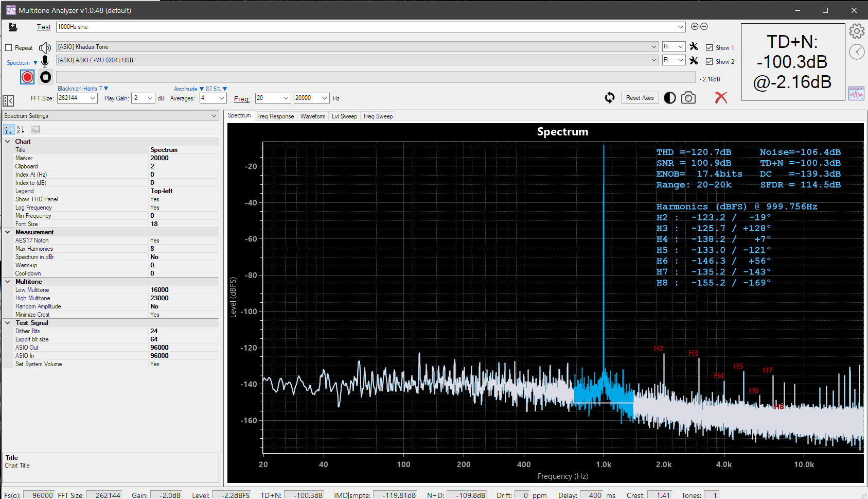Switch property grid to categorized view
This screenshot has width=868, height=499.
[9, 129]
